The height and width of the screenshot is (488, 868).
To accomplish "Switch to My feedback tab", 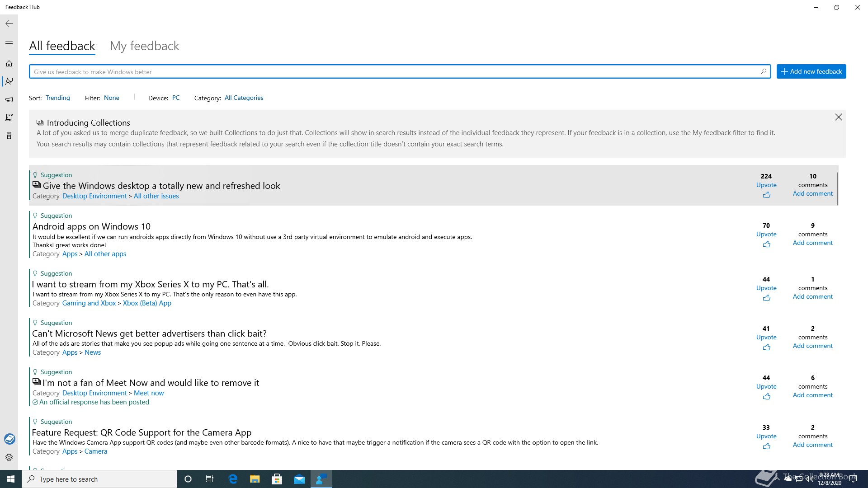I will [144, 46].
